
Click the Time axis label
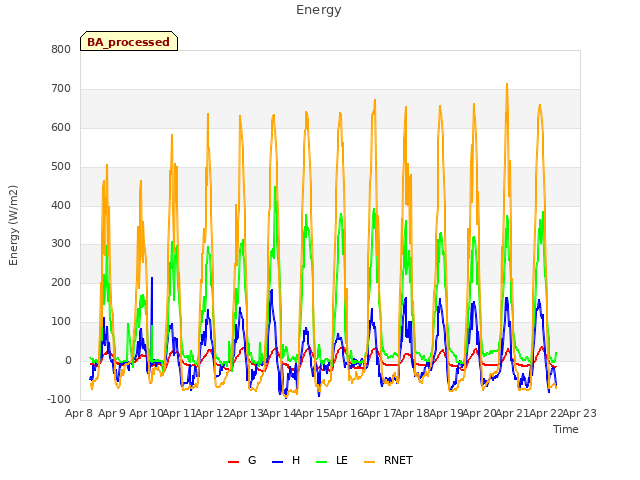coord(566,429)
